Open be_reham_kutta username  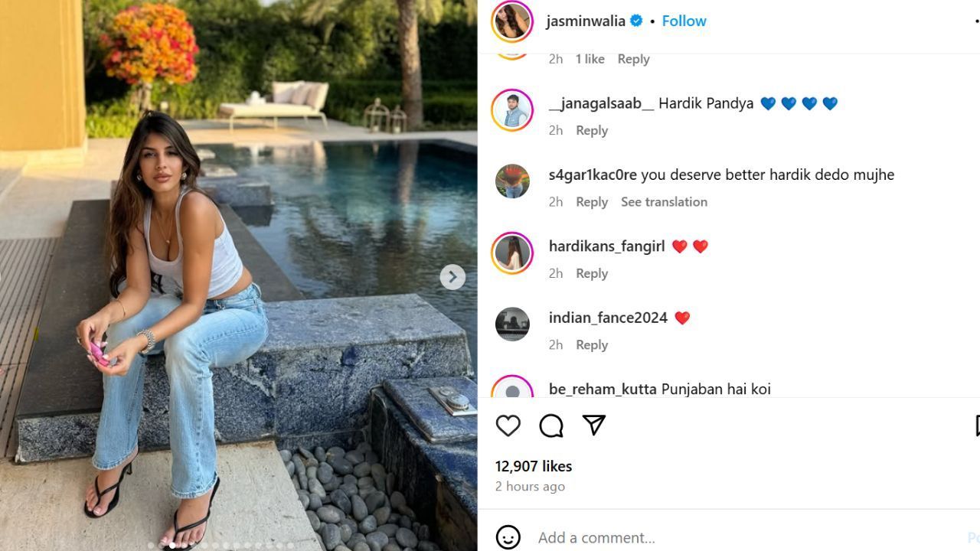coord(603,389)
